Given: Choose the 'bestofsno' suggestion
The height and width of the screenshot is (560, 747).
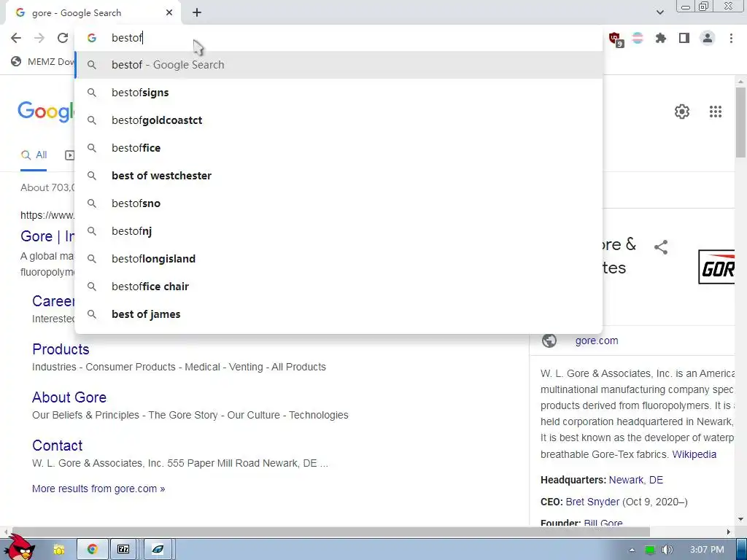Looking at the screenshot, I should pyautogui.click(x=338, y=203).
